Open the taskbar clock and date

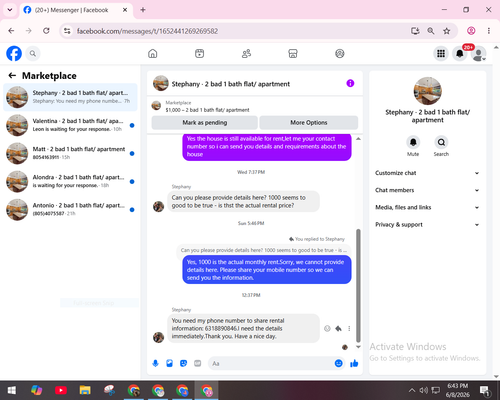click(x=457, y=390)
